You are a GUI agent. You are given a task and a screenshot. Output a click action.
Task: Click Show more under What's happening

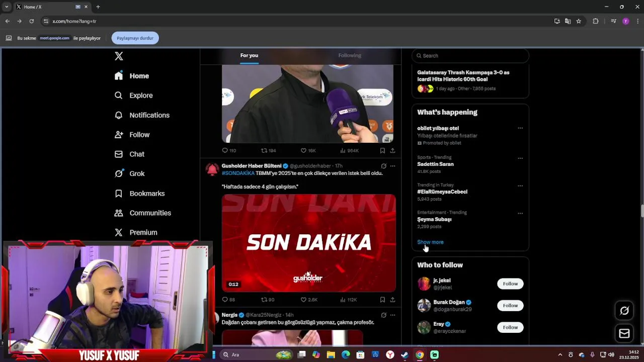pos(430,242)
